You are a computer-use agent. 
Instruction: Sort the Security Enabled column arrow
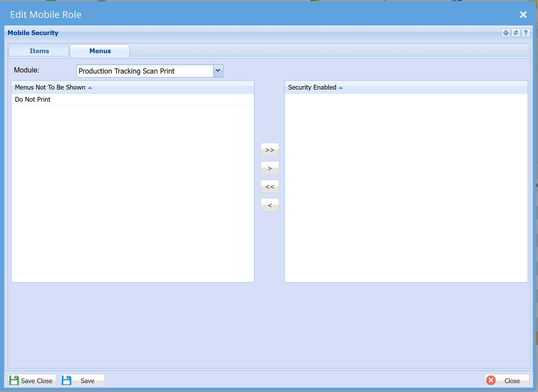click(341, 88)
